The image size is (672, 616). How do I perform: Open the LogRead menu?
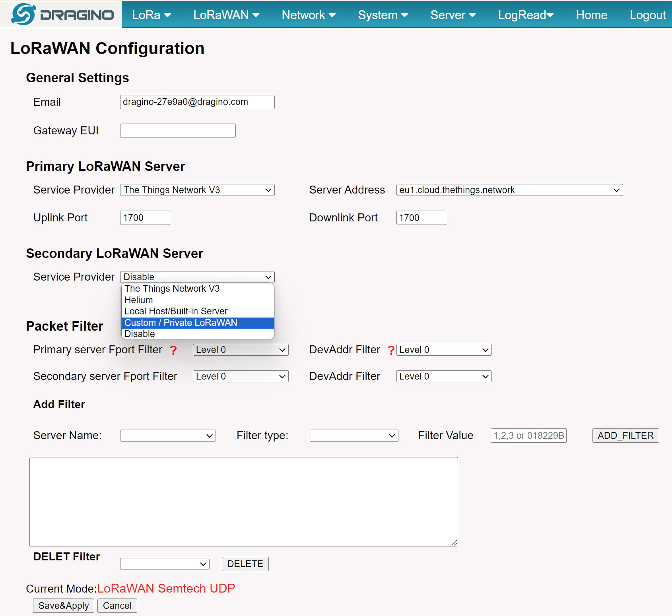pyautogui.click(x=526, y=15)
